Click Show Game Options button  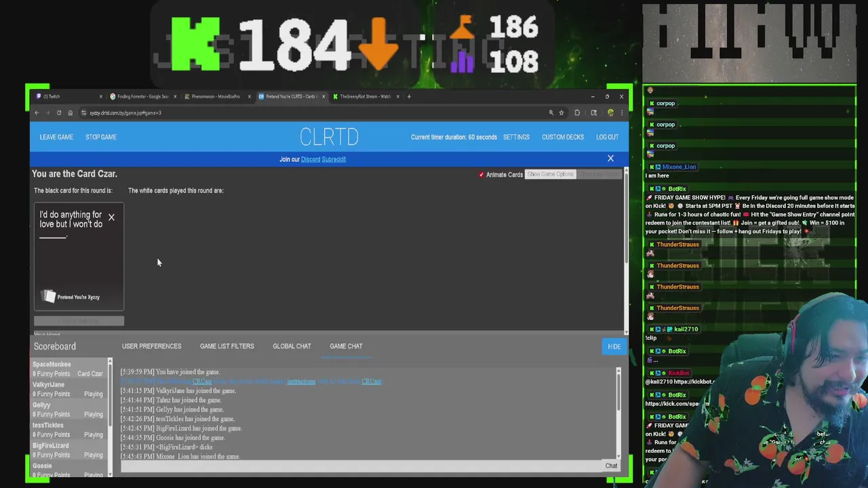tap(550, 174)
